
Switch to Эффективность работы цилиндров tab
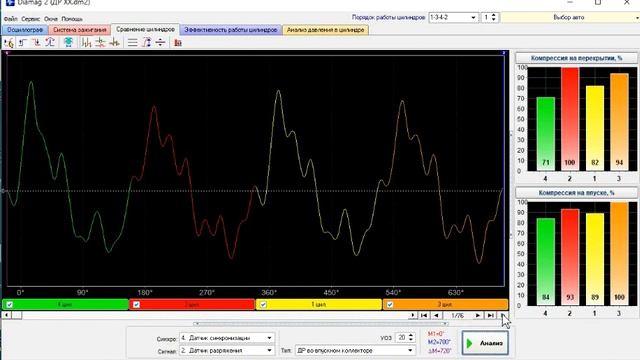point(231,30)
